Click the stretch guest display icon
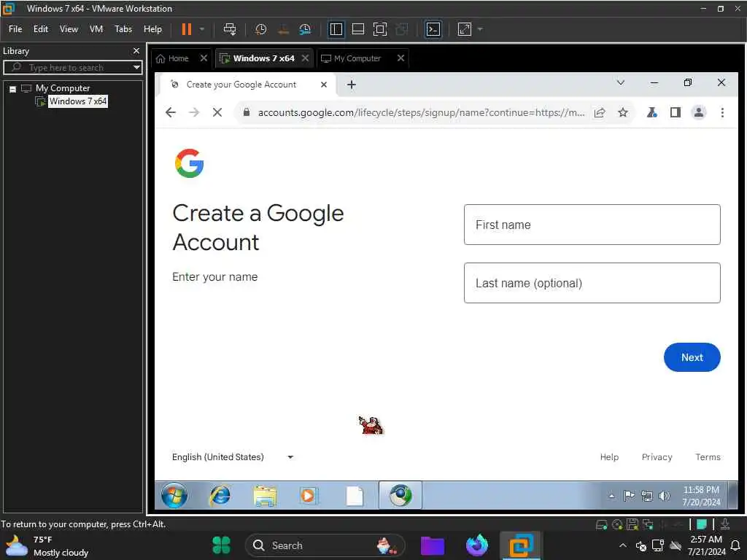Screen dimensions: 747x560 tap(465, 29)
